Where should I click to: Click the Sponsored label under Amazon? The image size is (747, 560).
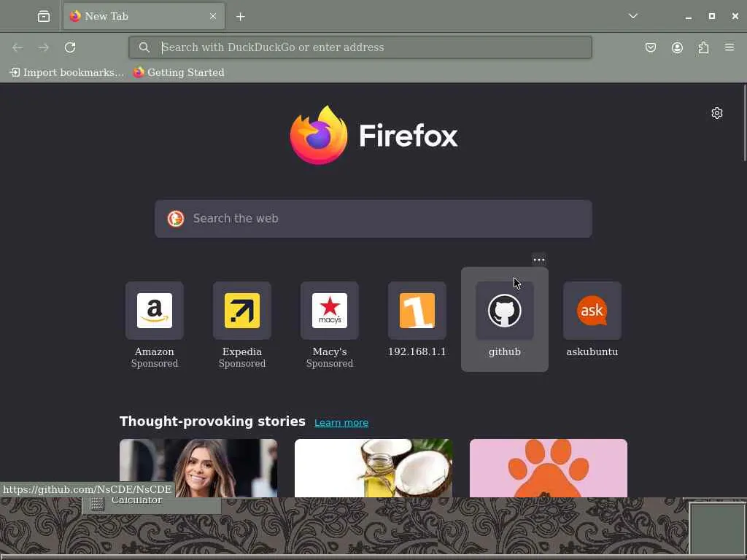click(155, 364)
